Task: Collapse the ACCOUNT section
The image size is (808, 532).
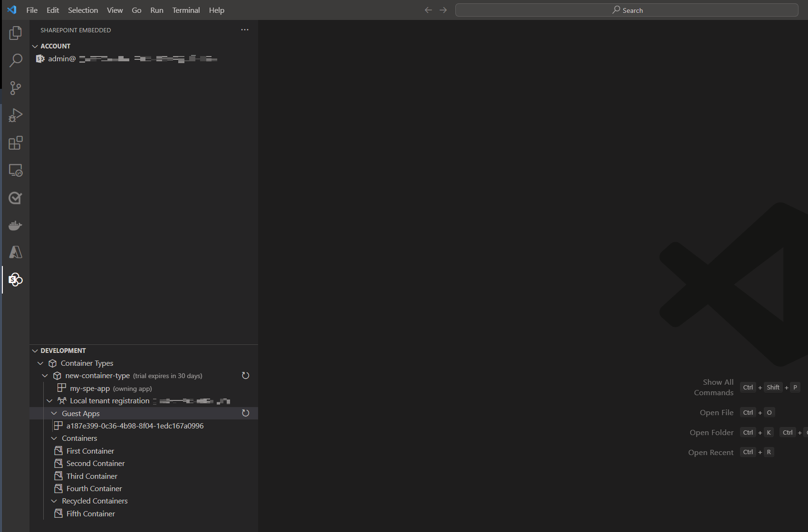Action: pyautogui.click(x=35, y=46)
